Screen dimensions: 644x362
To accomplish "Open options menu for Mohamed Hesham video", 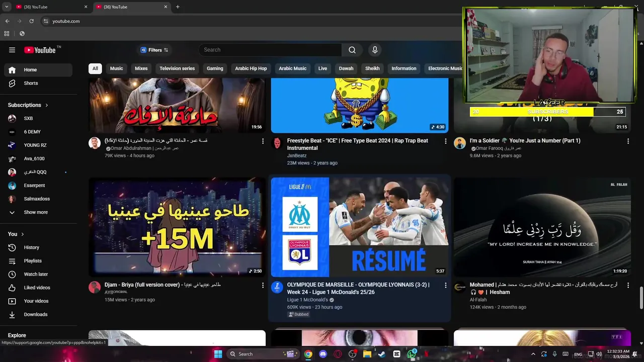I will pos(628,285).
